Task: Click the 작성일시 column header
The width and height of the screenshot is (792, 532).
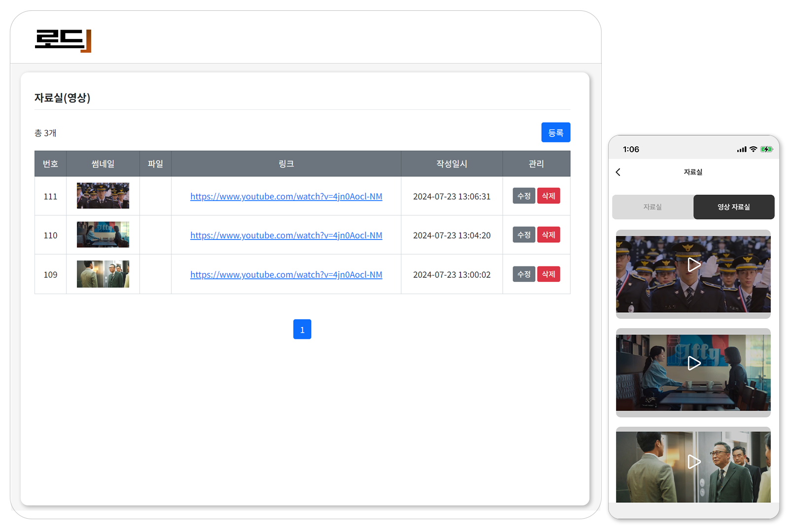Action: (x=452, y=164)
